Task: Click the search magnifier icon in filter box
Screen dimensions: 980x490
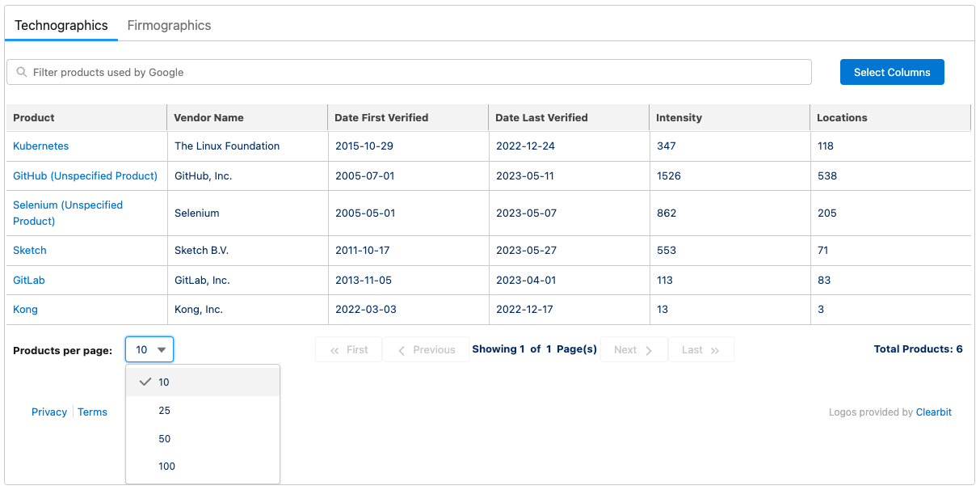Action: (21, 72)
